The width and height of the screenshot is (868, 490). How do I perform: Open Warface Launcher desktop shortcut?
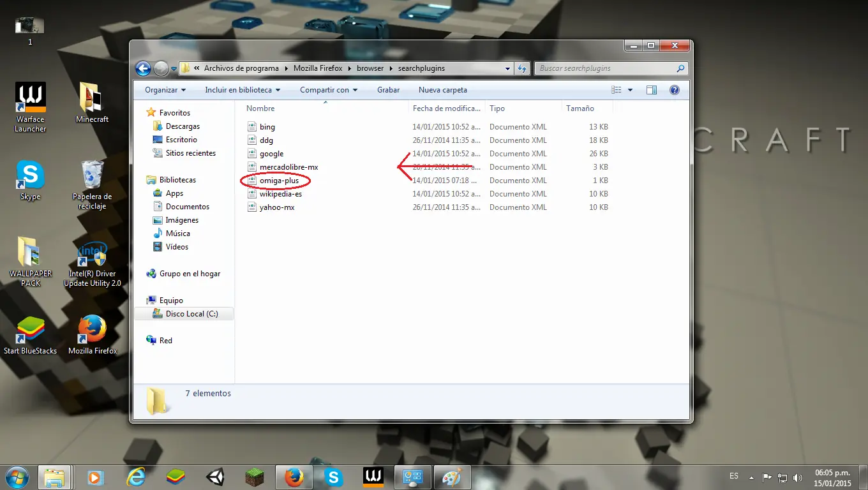click(30, 107)
